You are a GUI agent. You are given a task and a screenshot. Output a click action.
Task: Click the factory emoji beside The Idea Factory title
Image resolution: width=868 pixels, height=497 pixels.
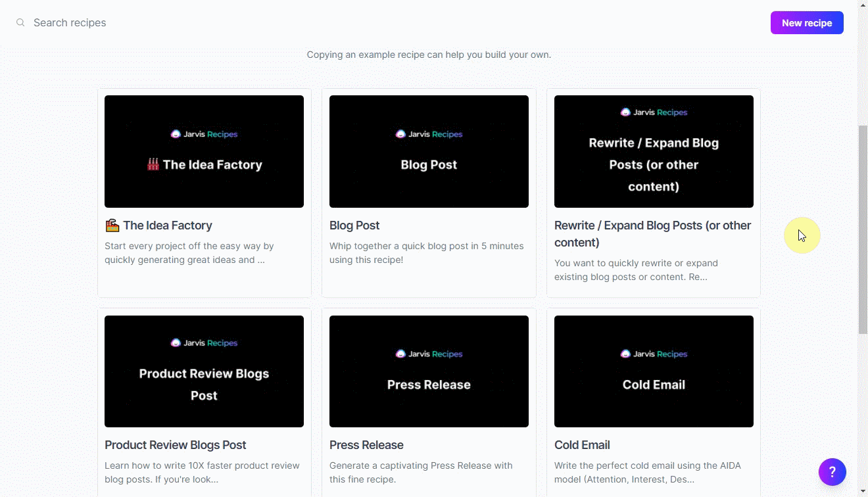point(112,225)
